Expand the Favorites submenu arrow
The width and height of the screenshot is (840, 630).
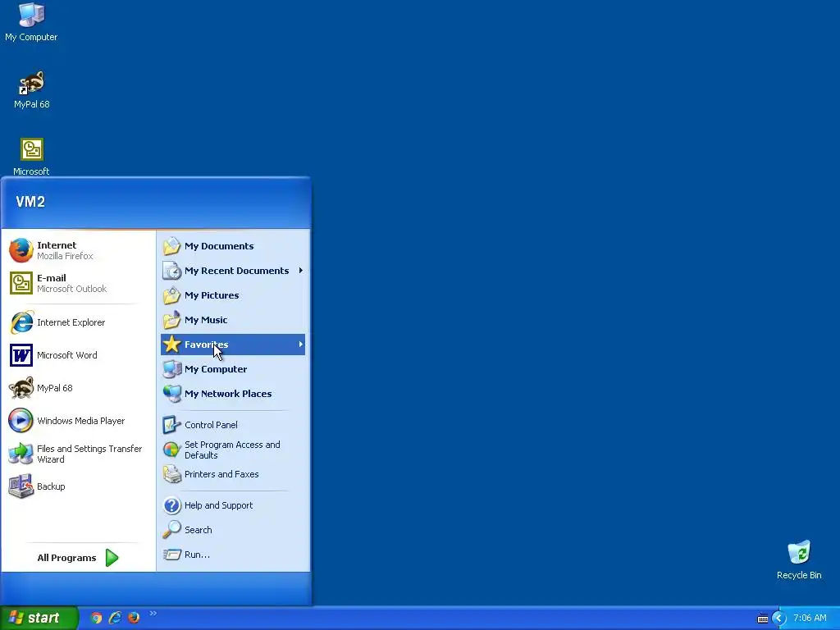click(300, 344)
